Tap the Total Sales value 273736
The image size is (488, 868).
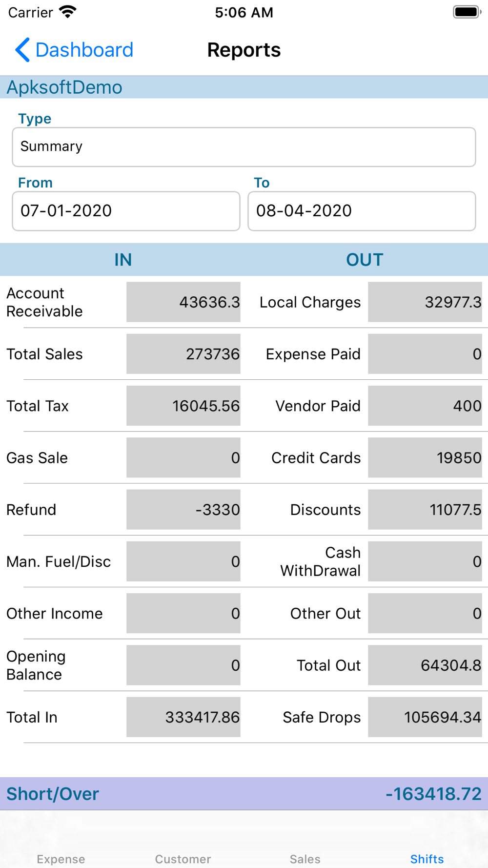point(183,354)
